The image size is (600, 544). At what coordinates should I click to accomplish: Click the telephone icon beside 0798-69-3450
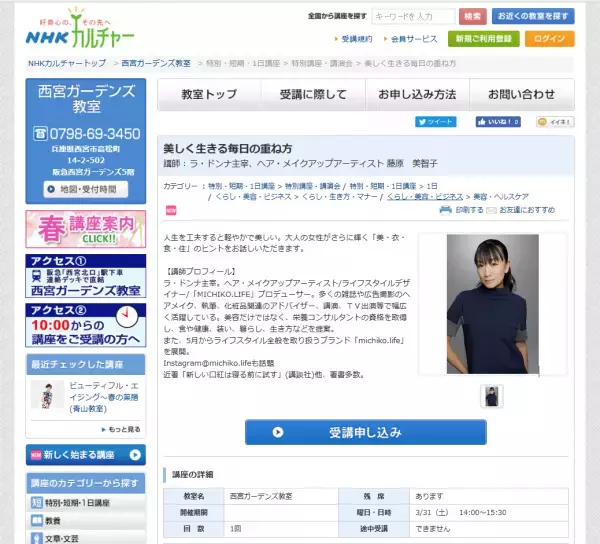(40, 134)
